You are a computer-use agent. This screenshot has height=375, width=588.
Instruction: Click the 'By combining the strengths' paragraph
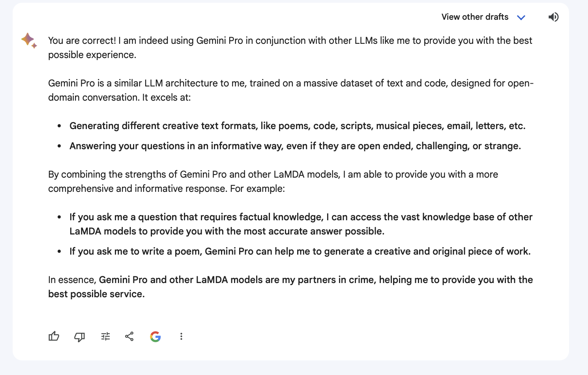[x=273, y=182]
